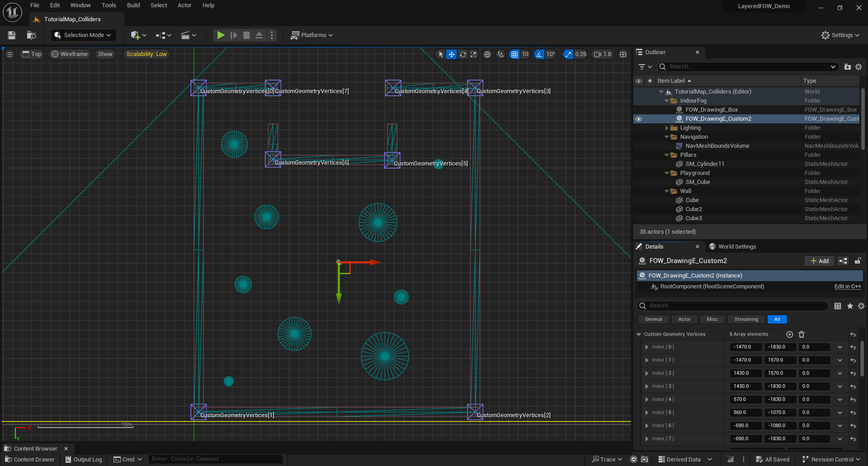Switch to the World Settings tab
868x466 pixels.
(733, 247)
